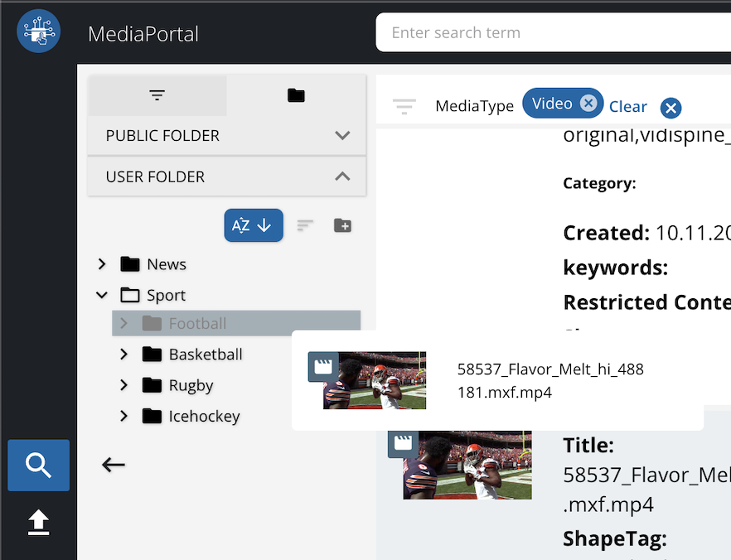Open filter options next to MediaType
731x560 pixels.
coord(404,106)
